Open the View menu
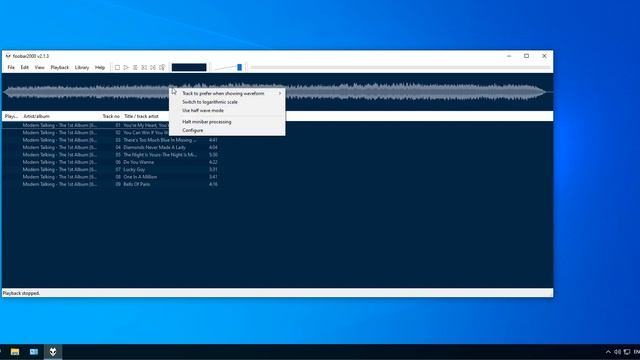 click(x=40, y=67)
